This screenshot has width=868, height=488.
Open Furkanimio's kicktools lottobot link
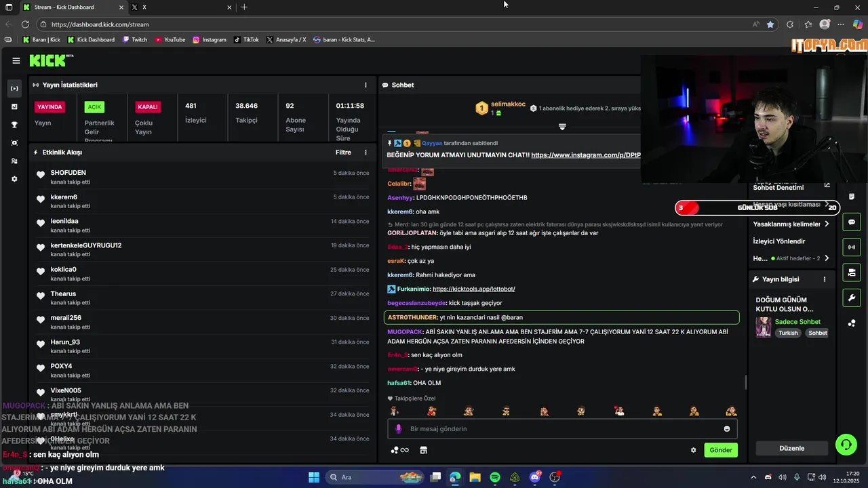click(473, 289)
